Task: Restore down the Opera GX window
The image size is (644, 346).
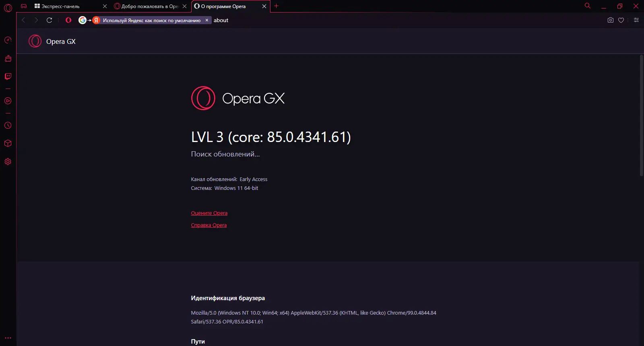Action: tap(620, 6)
